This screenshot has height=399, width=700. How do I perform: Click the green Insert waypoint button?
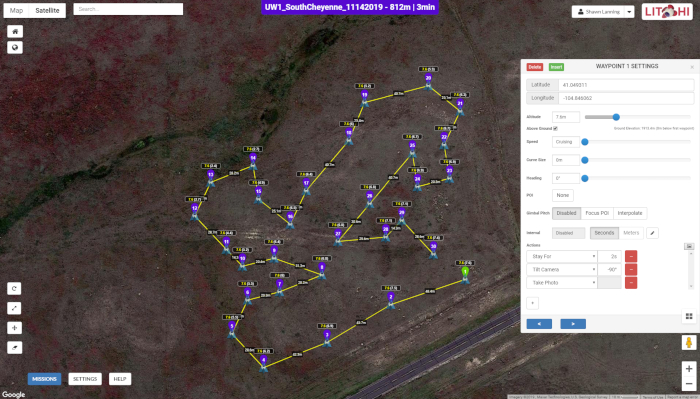556,67
